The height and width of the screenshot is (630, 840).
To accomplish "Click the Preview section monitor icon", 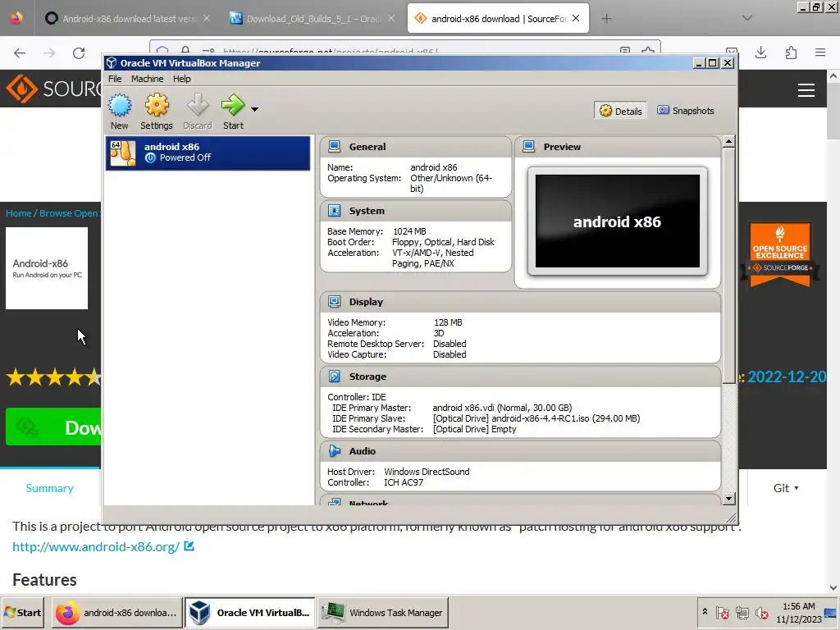I will (x=529, y=146).
